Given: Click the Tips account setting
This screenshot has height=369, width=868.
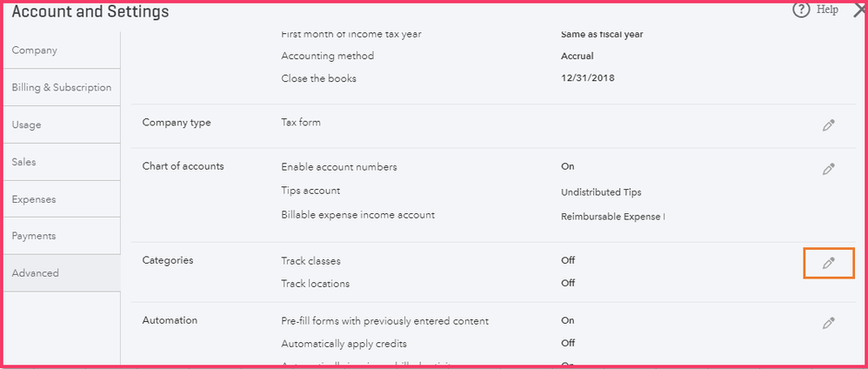Looking at the screenshot, I should pos(310,191).
